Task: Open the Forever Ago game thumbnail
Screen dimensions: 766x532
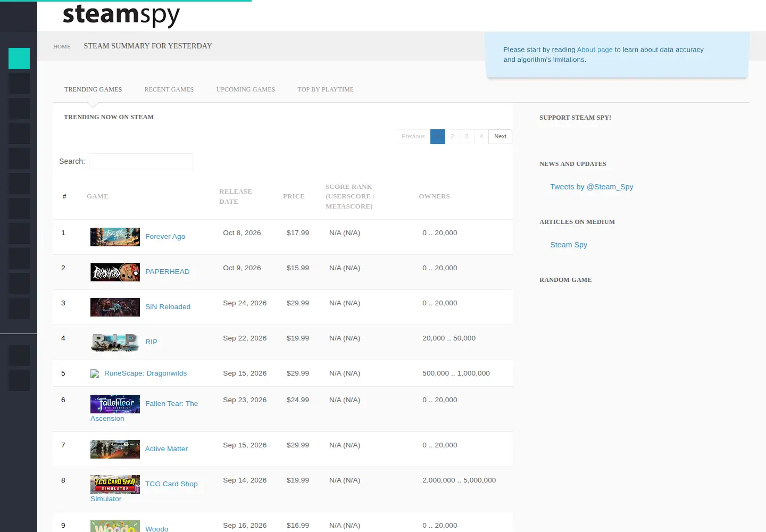Action: (115, 237)
